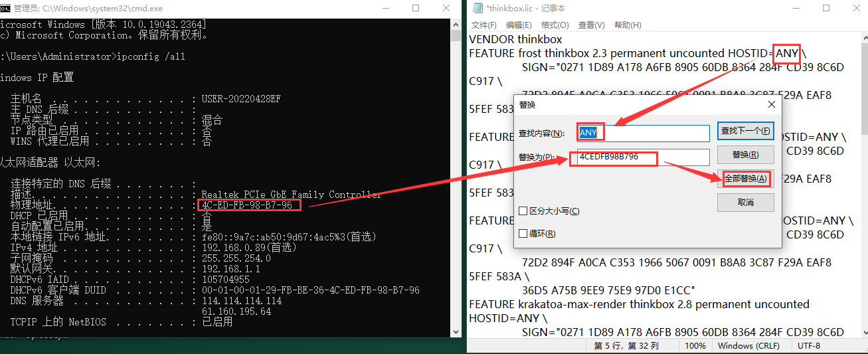
Task: Focus the Replace with (替换为) field
Action: pyautogui.click(x=643, y=157)
